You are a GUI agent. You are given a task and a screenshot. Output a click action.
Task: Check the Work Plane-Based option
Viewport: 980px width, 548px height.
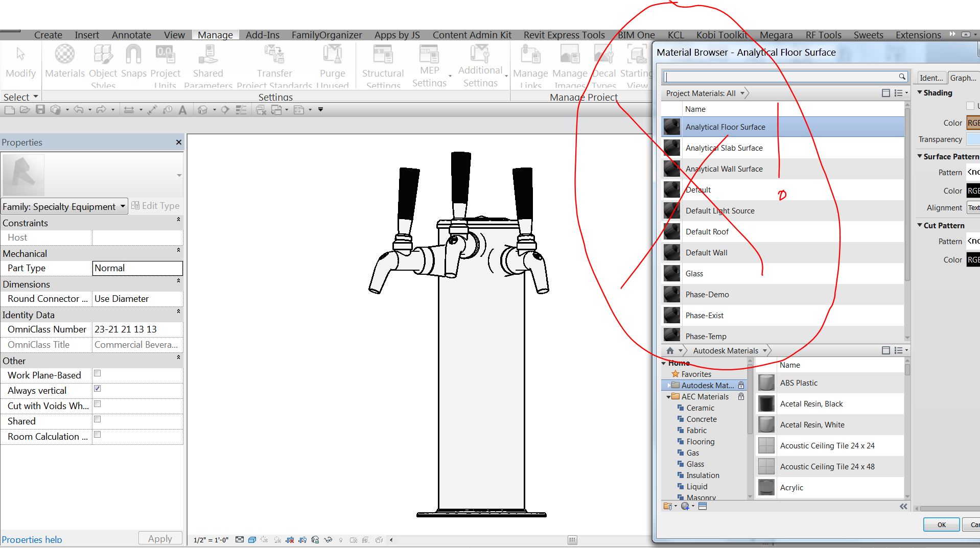point(97,373)
